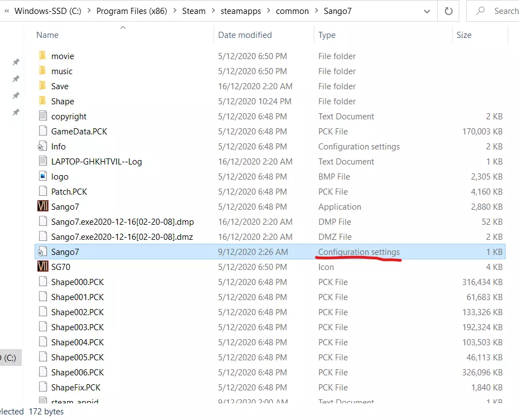
Task: Click the 172 bytes status bar text
Action: click(46, 412)
